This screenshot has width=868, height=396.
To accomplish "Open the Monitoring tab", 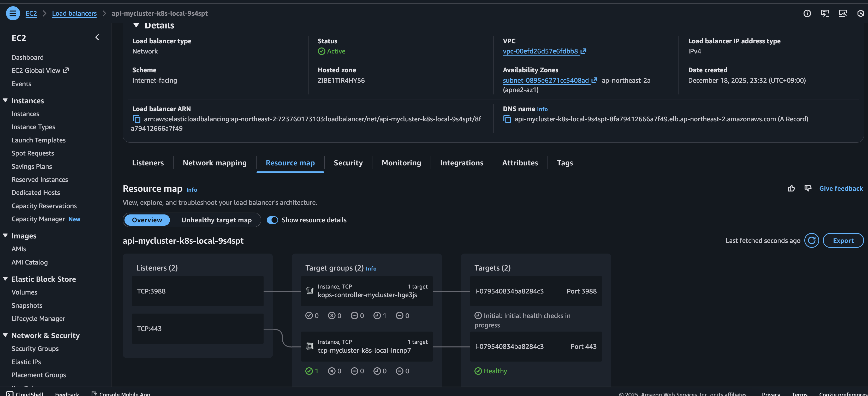I will click(x=401, y=163).
